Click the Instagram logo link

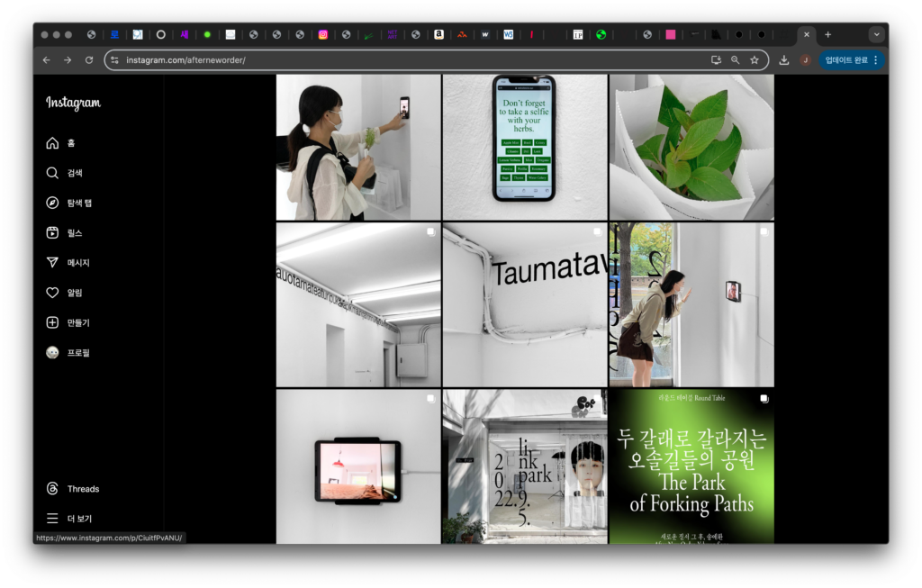click(73, 104)
